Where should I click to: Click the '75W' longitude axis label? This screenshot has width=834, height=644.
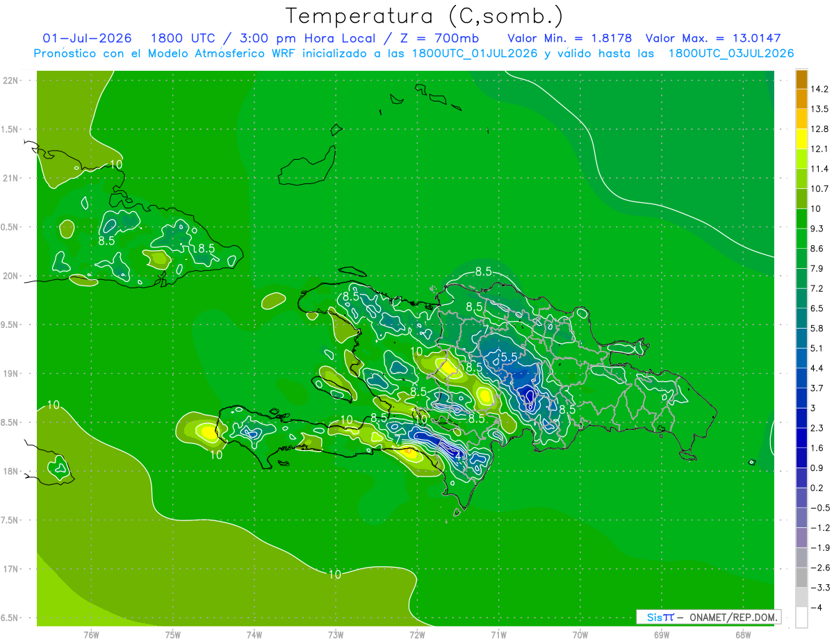click(x=173, y=635)
